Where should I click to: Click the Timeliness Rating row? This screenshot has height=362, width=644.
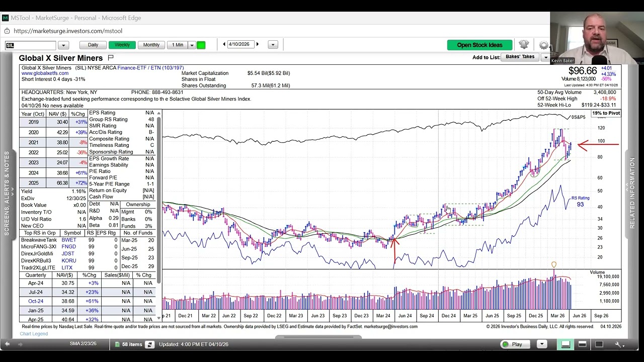tap(121, 145)
